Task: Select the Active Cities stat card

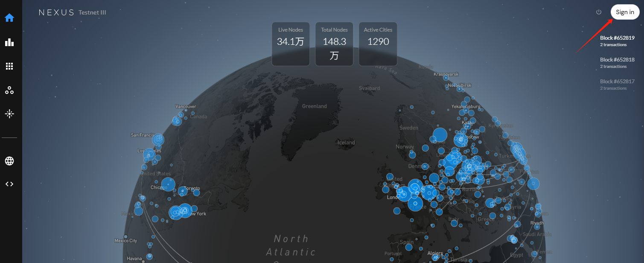Action: (x=378, y=44)
